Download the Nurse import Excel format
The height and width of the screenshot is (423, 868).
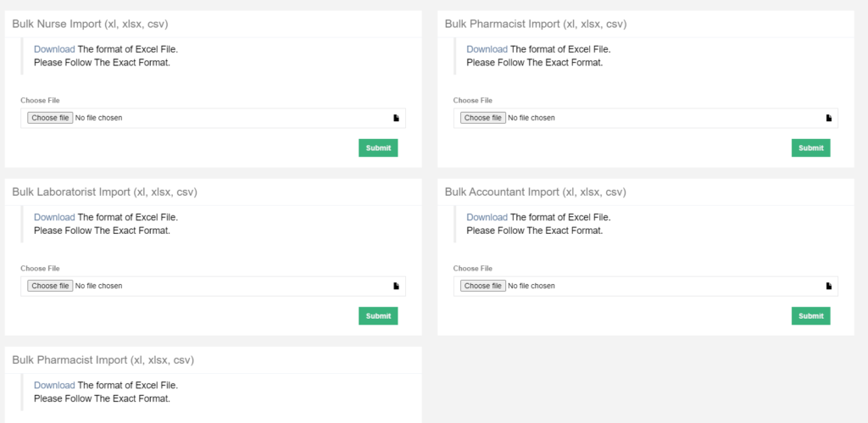point(54,49)
